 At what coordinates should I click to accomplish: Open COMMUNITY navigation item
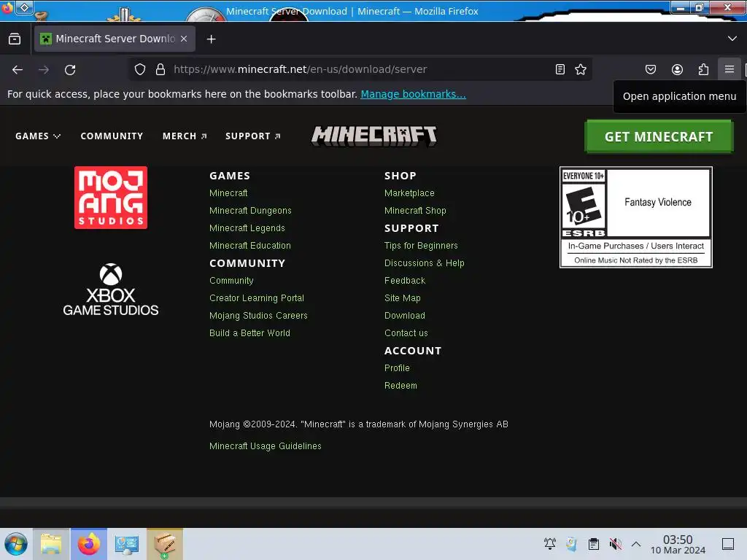(x=112, y=136)
